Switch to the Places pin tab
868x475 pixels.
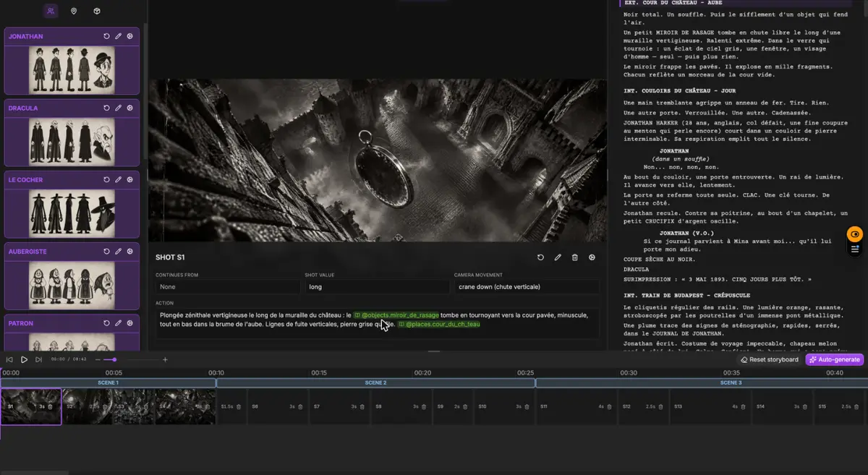(73, 12)
